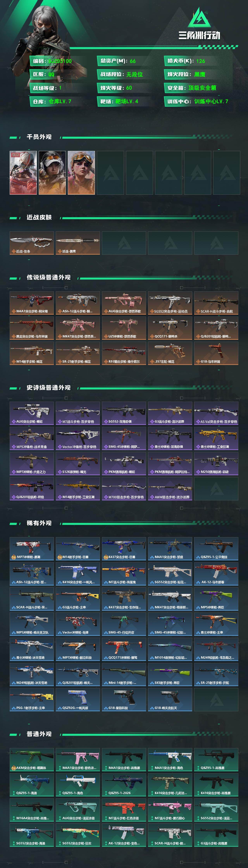
Task: Select the 近战-黑鹰 melee skin
Action: tap(78, 243)
